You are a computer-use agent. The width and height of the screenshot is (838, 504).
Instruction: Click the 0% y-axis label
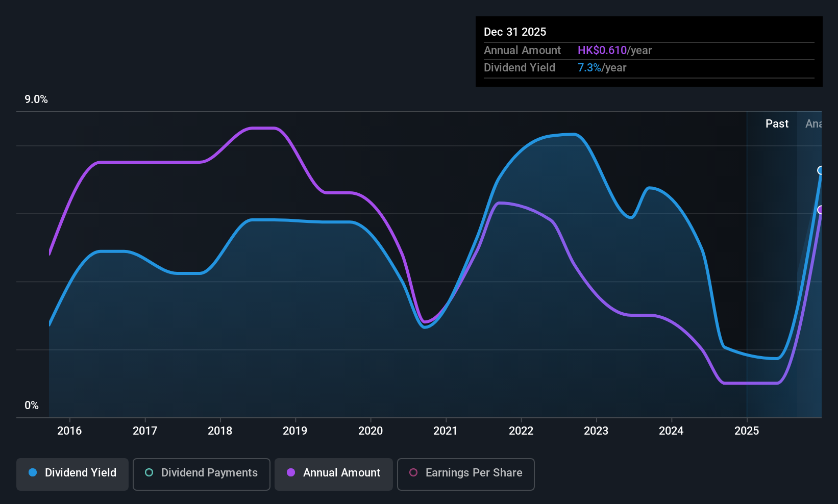coord(32,406)
